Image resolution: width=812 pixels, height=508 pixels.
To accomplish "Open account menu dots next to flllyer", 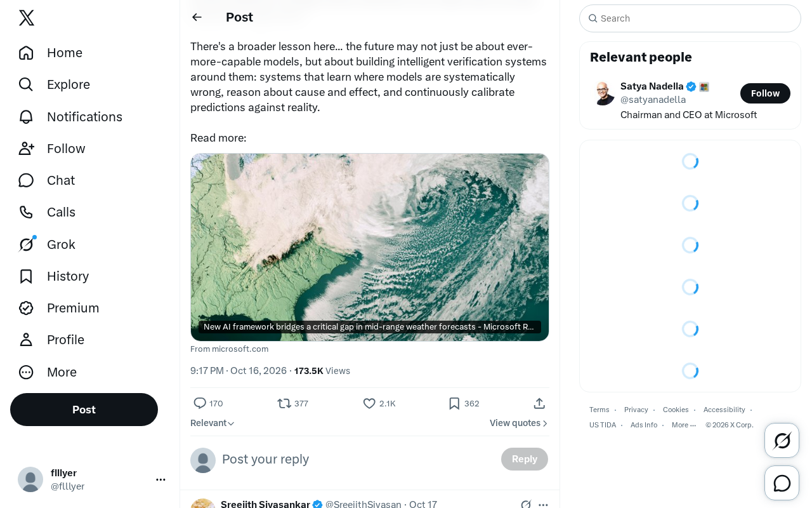I will (x=160, y=479).
